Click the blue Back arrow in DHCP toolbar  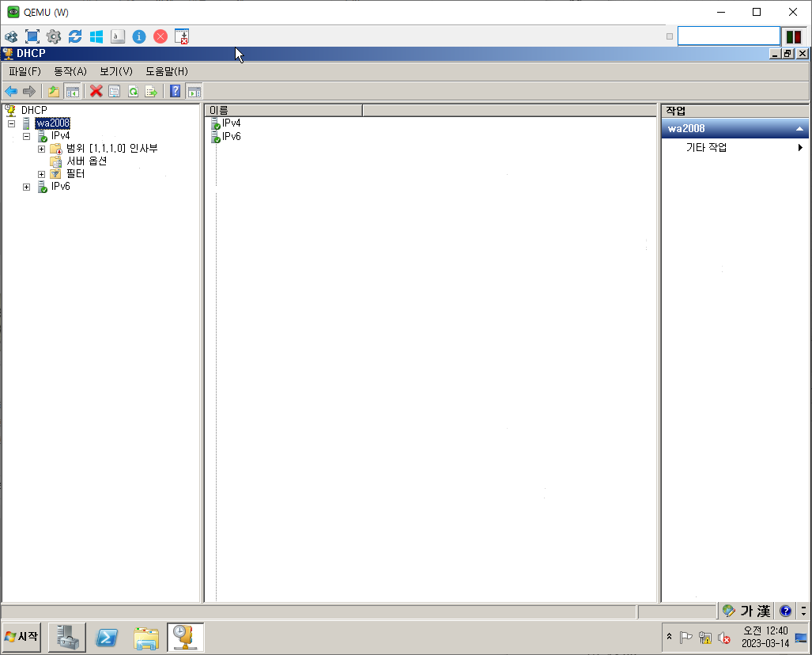tap(11, 92)
